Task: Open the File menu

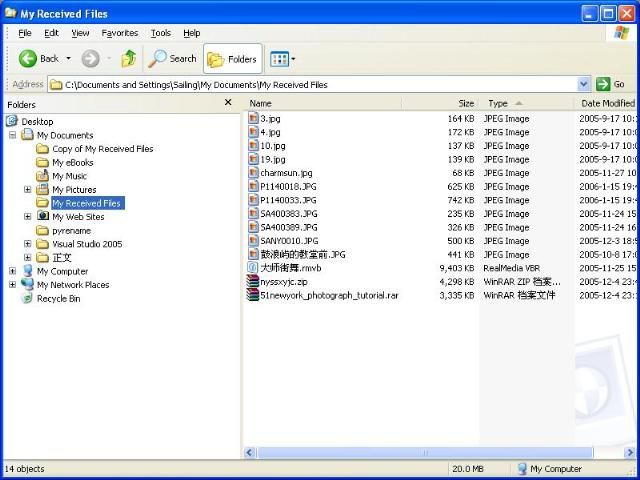Action: pos(25,33)
